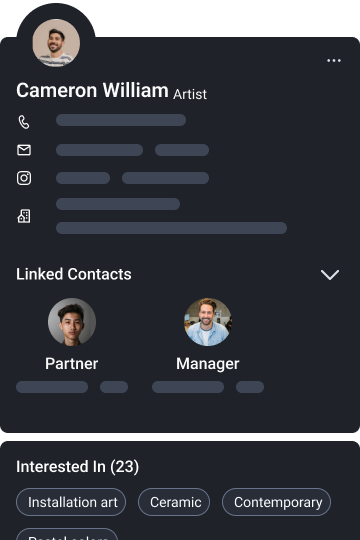
Task: Click the Installation art tag
Action: (71, 502)
